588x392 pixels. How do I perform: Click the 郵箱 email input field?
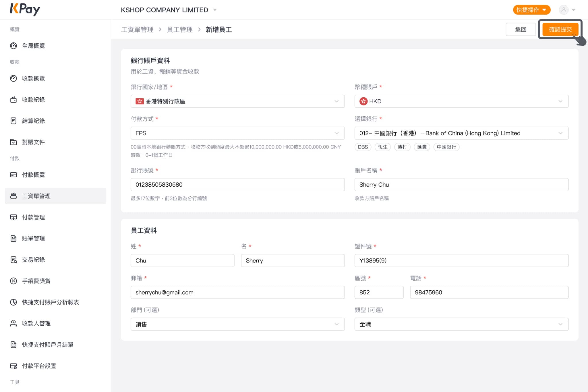pos(237,292)
